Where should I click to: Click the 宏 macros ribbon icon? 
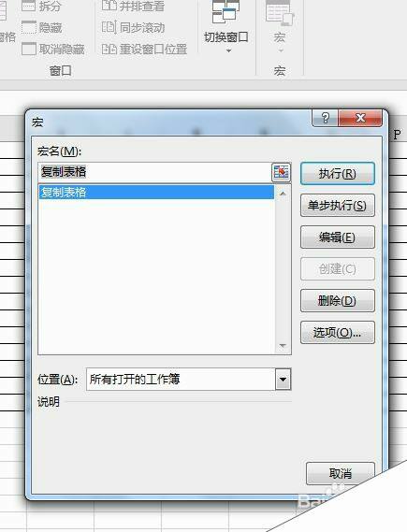[280, 14]
